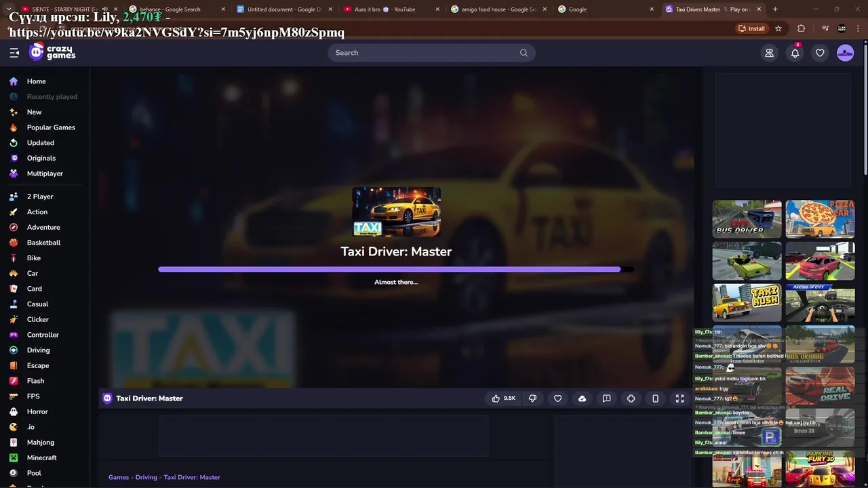Open Parking Fury 3D thumbnail
This screenshot has height=488, width=868.
(820, 469)
